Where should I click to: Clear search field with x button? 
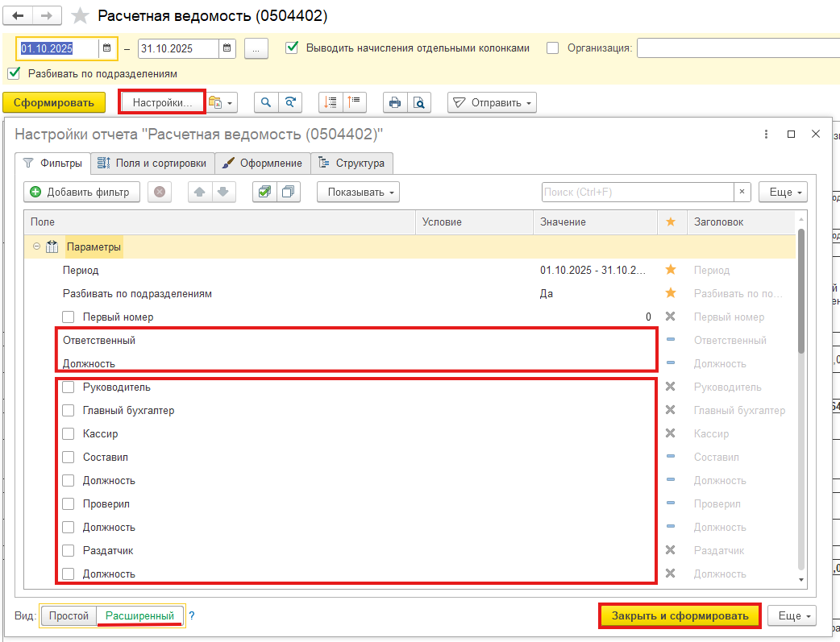click(x=742, y=192)
